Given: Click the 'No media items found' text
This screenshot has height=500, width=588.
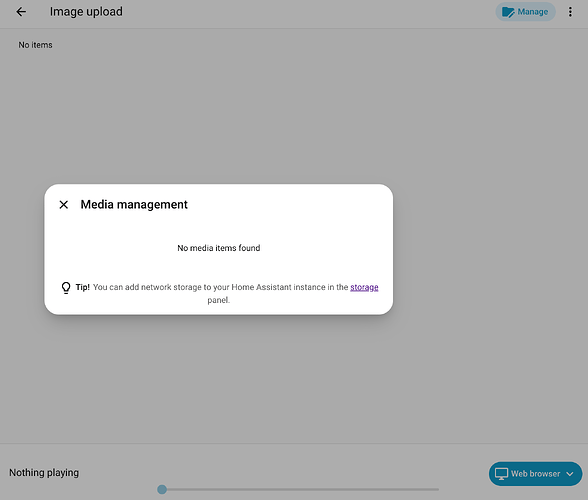Looking at the screenshot, I should pos(219,248).
